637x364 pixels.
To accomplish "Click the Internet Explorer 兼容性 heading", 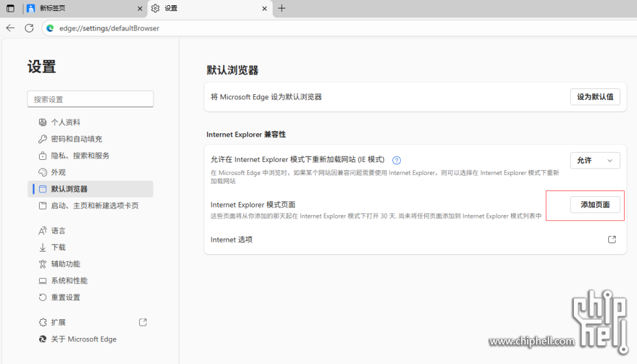I will pyautogui.click(x=246, y=135).
